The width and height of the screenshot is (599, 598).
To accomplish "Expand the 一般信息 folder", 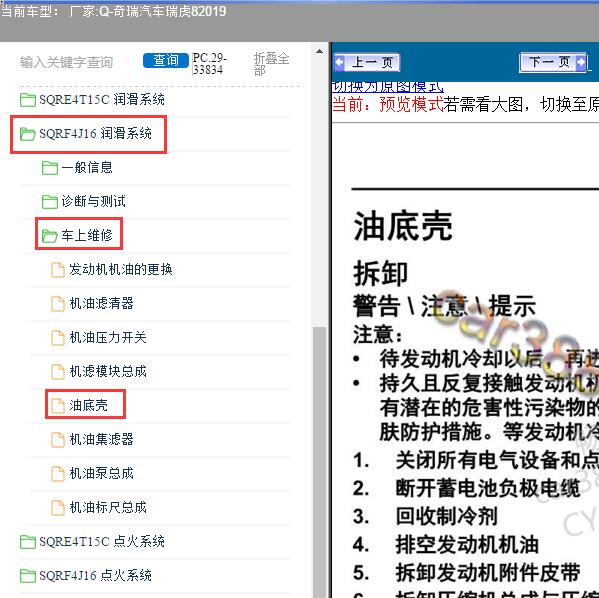I will click(x=87, y=167).
